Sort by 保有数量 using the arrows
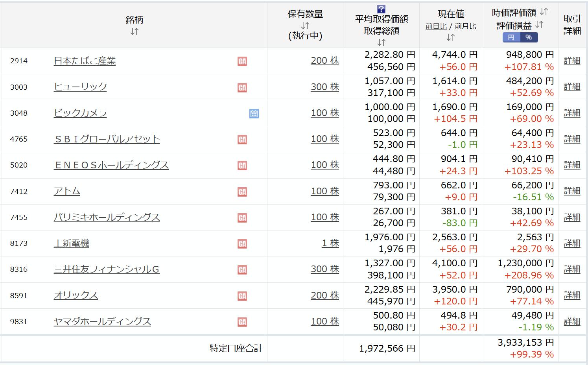 (x=305, y=26)
